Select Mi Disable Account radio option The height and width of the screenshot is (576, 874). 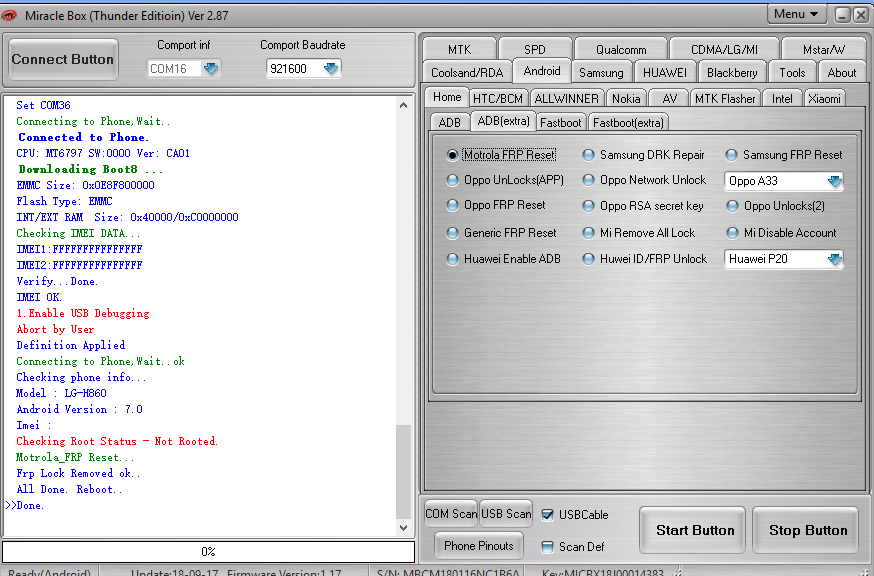pyautogui.click(x=732, y=233)
